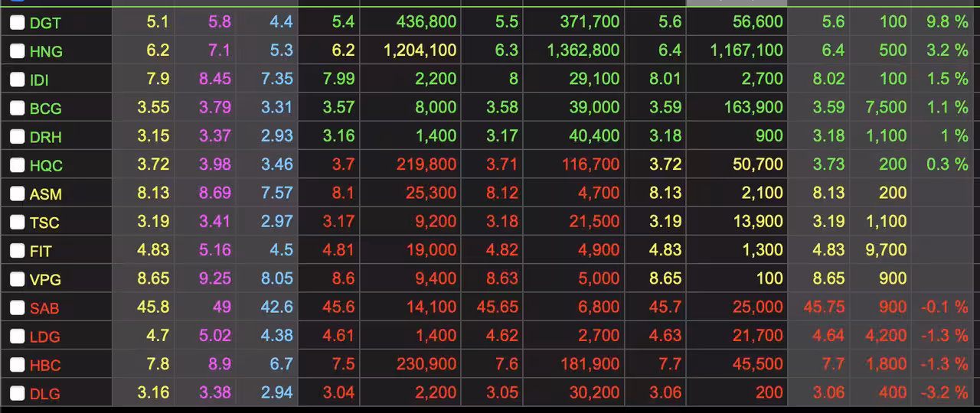Open the DGT stock symbol
980x413 pixels.
point(45,24)
